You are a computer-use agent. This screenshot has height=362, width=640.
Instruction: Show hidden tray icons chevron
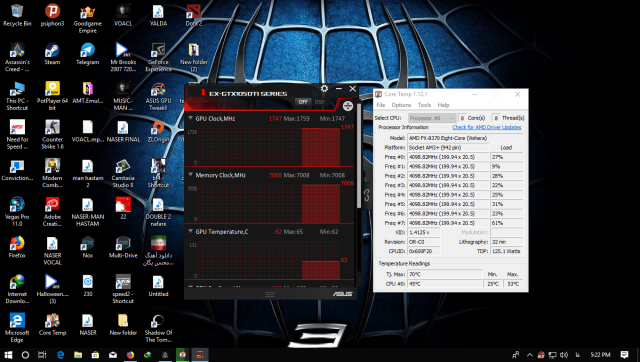coord(529,355)
